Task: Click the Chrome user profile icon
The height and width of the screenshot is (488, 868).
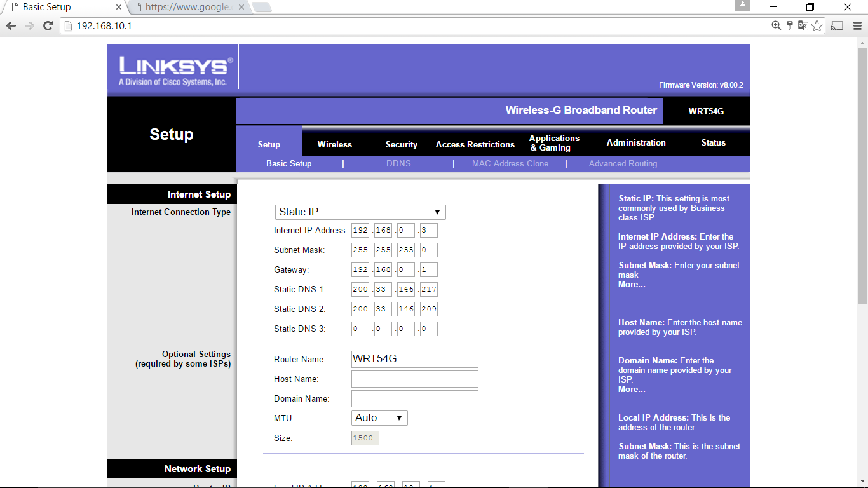Action: point(743,5)
